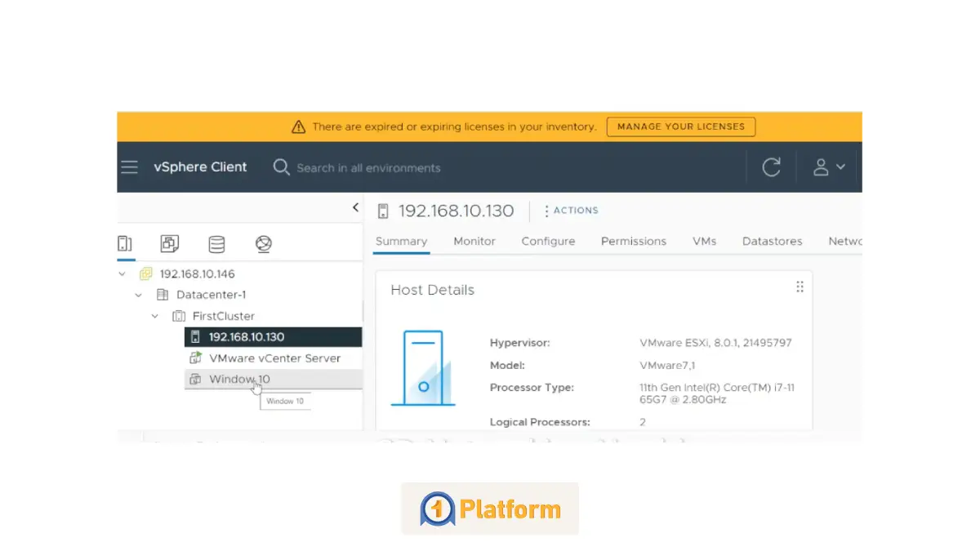Select the Window 10 virtual machine

239,380
